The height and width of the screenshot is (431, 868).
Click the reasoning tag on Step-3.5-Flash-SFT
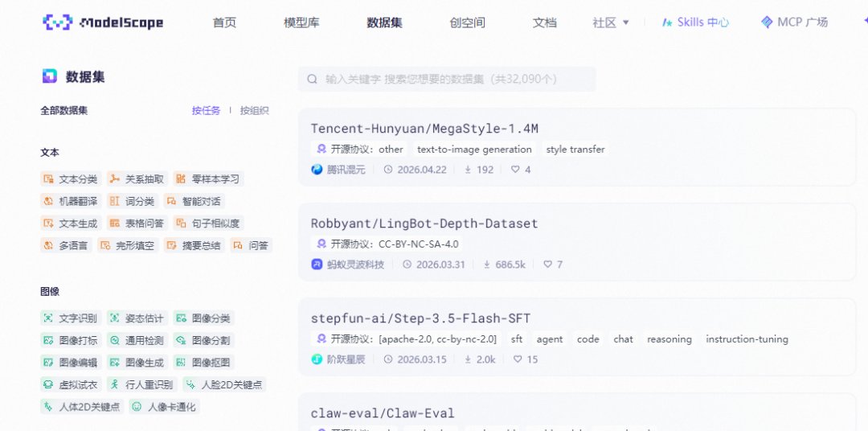(x=669, y=339)
